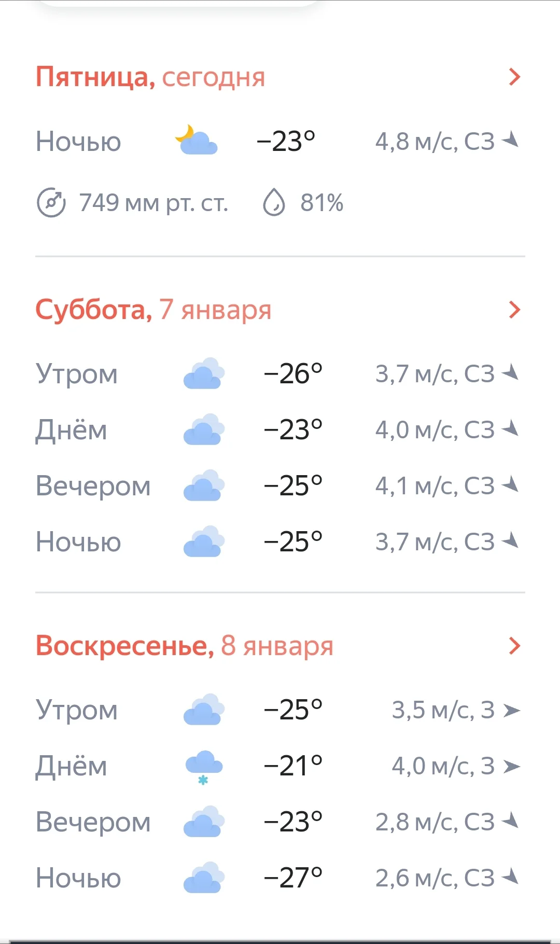This screenshot has width=560, height=944.
Task: Click the cloud icon for Saturday evening
Action: pyautogui.click(x=204, y=485)
